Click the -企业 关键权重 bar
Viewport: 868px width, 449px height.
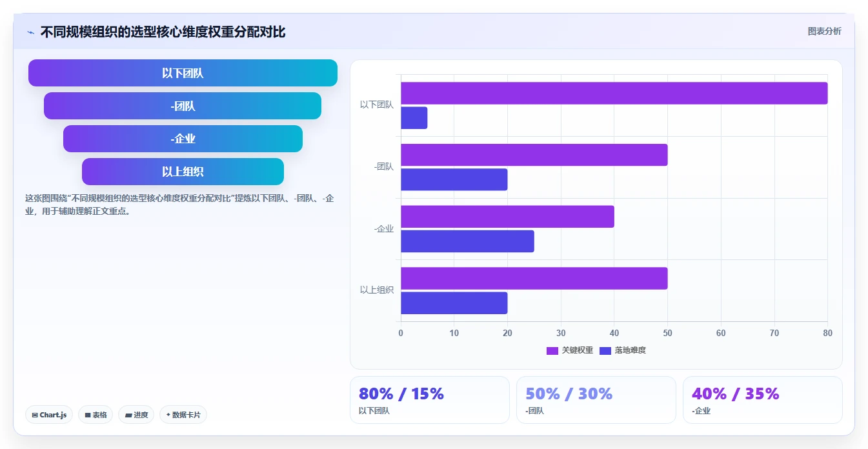click(507, 217)
